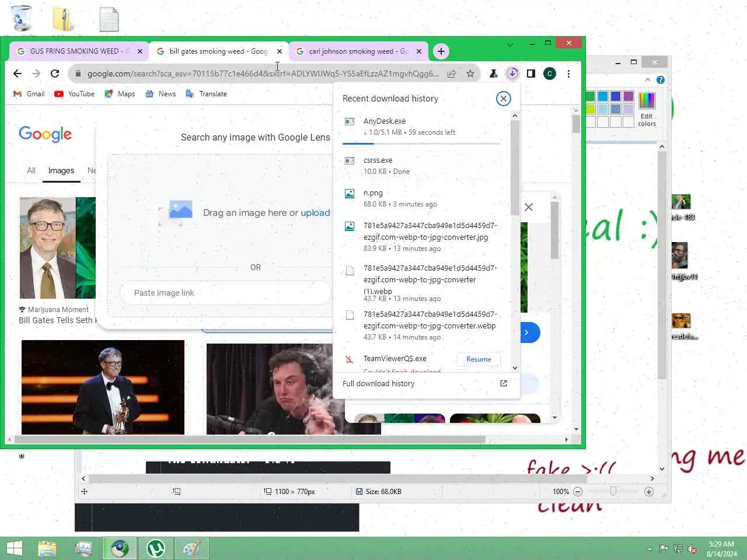Select the Images search tab
This screenshot has width=747, height=560.
61,170
